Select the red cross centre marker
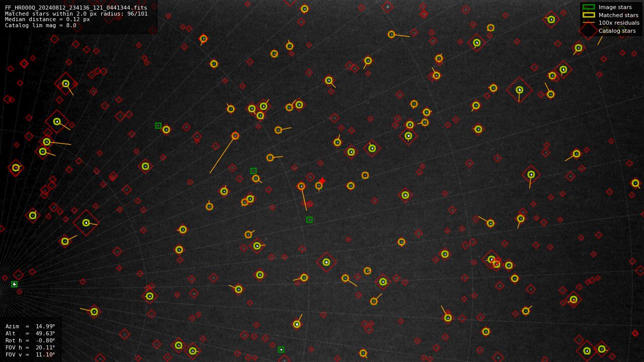 (322, 180)
